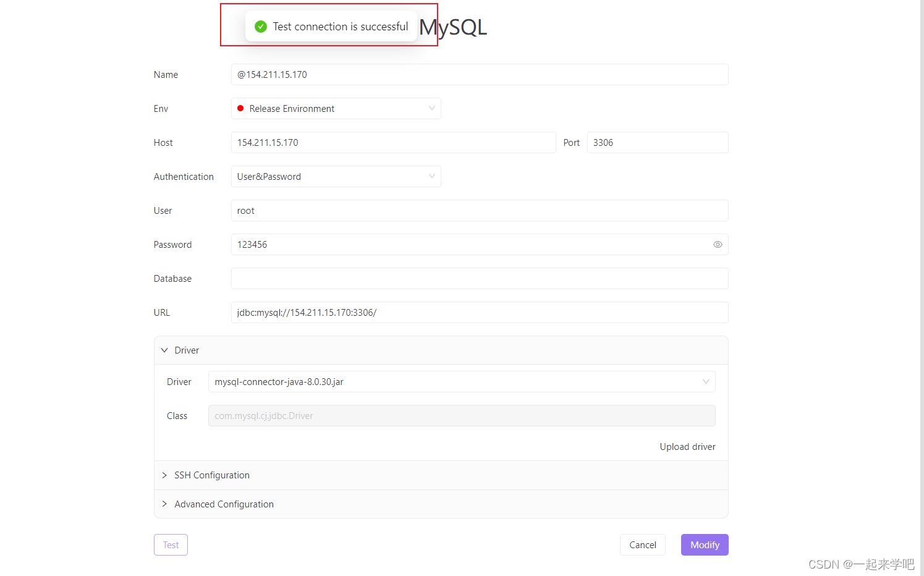Click the disabled Class field com.mysql.cj.jdbc.Driver
This screenshot has height=576, width=924.
pyautogui.click(x=462, y=416)
